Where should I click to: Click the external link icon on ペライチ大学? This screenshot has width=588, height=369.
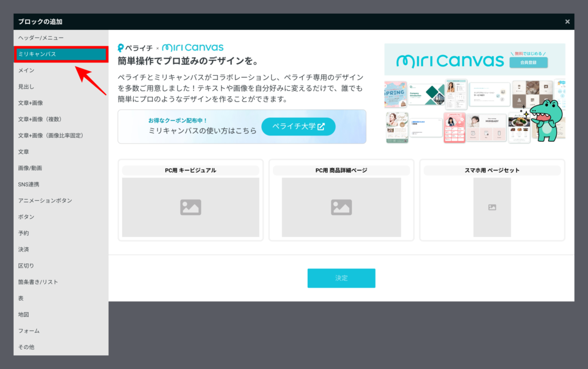[321, 127]
